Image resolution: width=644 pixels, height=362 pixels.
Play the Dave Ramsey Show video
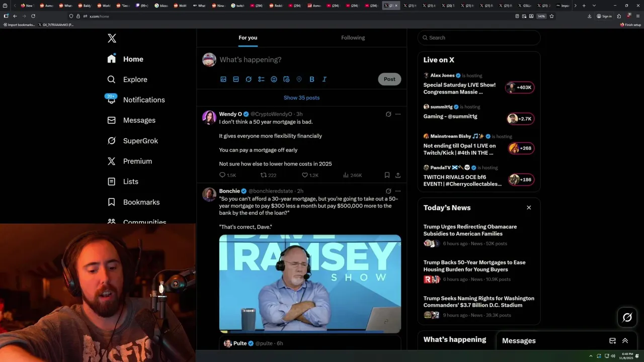(x=310, y=284)
